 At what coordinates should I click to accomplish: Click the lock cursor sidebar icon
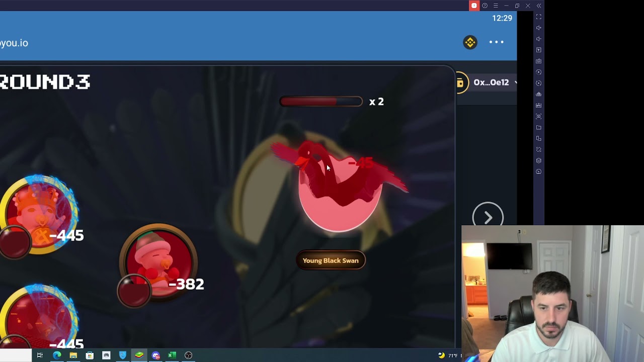[x=538, y=50]
